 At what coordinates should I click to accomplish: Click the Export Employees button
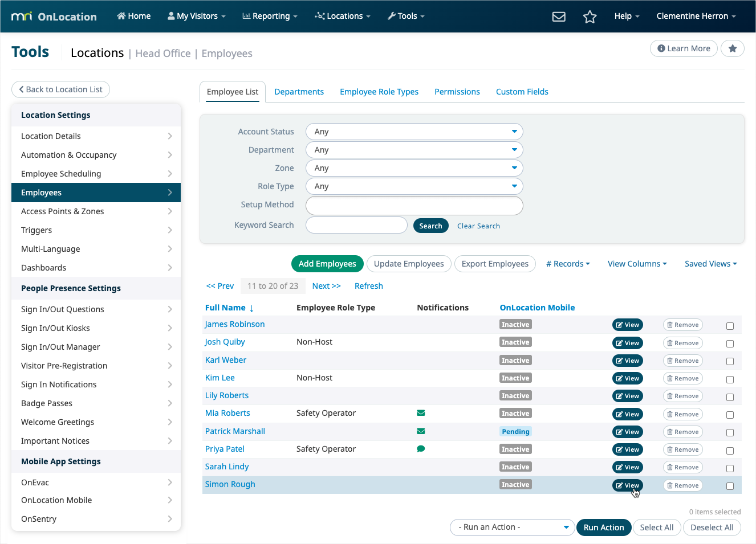[x=495, y=264]
